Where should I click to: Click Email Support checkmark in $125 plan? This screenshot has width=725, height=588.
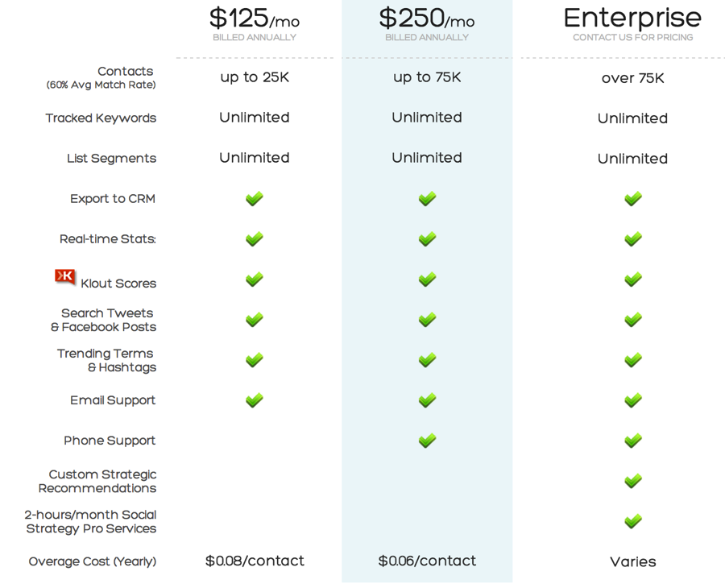[255, 400]
